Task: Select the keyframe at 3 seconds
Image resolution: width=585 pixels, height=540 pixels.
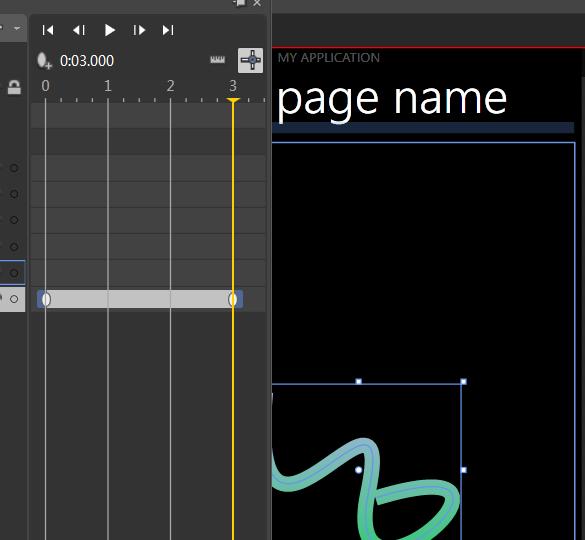Action: tap(232, 299)
